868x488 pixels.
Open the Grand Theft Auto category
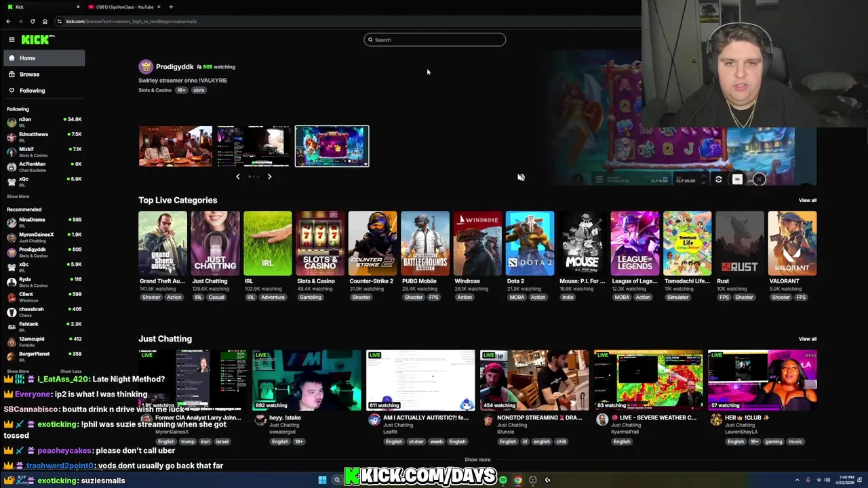pyautogui.click(x=163, y=243)
